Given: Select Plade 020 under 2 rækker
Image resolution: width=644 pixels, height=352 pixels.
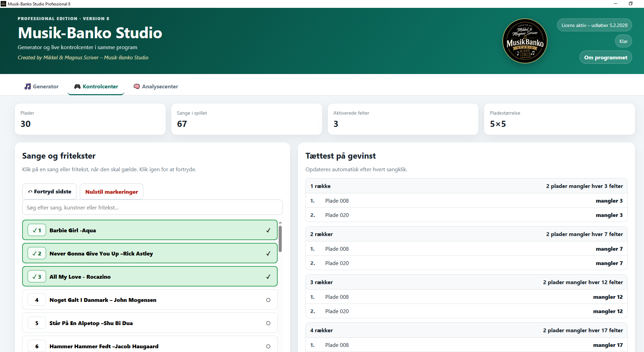Looking at the screenshot, I should tap(466, 263).
